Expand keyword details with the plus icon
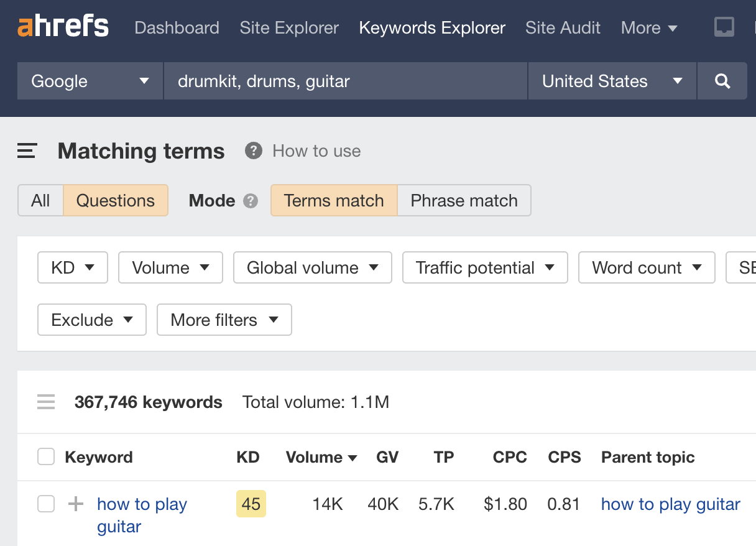Image resolution: width=756 pixels, height=546 pixels. [75, 504]
